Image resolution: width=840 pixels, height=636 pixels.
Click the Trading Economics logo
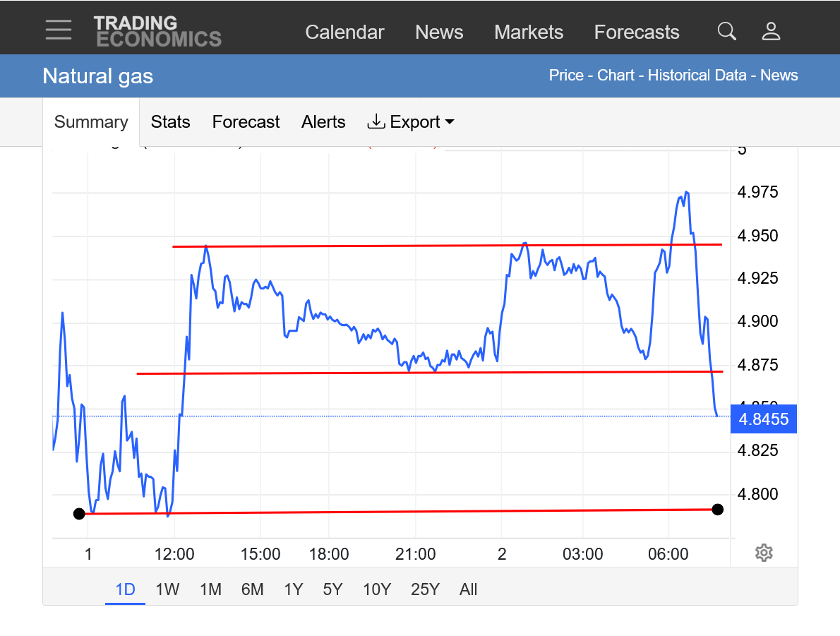[157, 31]
